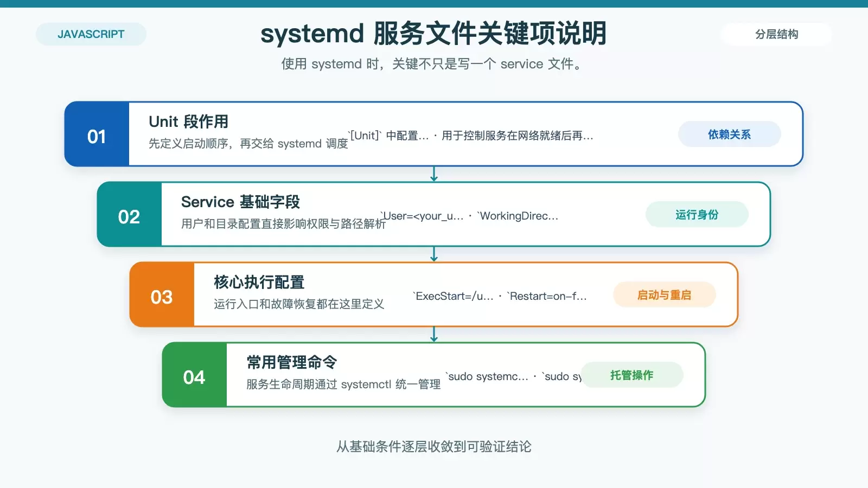The image size is (868, 488).
Task: Select the Unit 段作用 heading
Action: [x=188, y=121]
